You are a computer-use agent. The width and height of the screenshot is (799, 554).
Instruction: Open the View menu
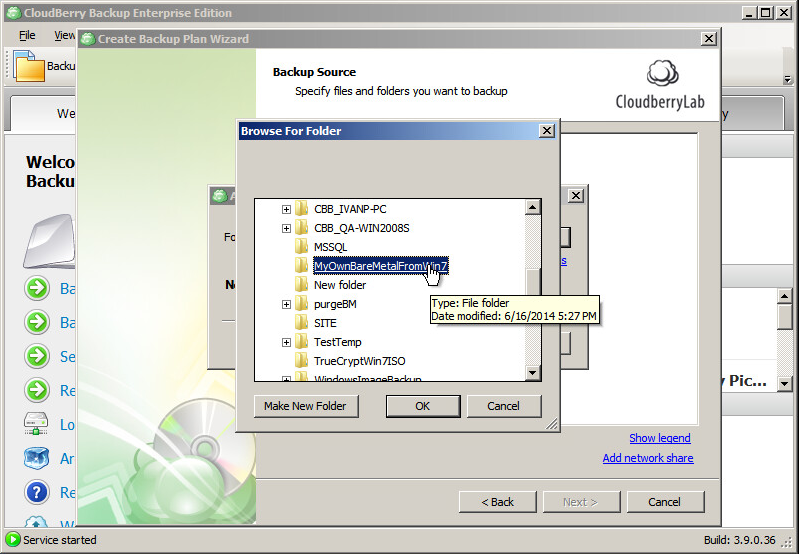(x=65, y=35)
